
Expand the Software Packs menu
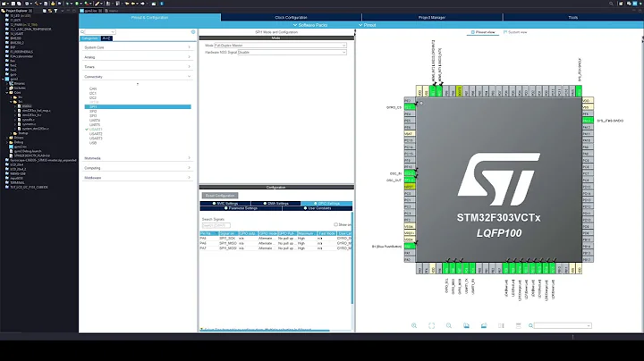pos(310,25)
